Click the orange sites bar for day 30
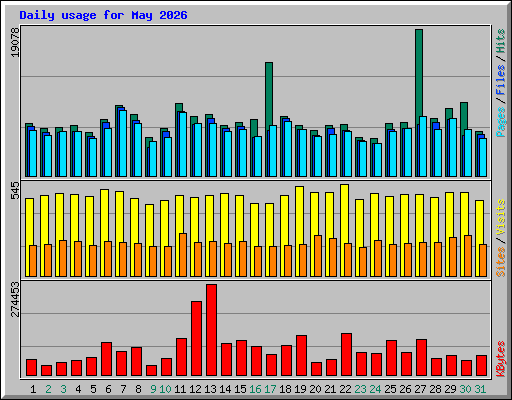Viewport: 512px width, 400px height. tap(468, 256)
